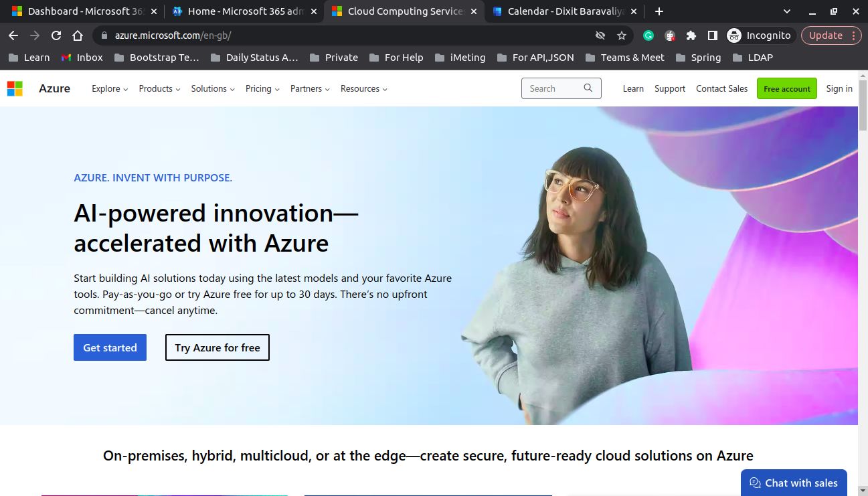This screenshot has width=868, height=496.
Task: Toggle the browser side panel
Action: 713,35
